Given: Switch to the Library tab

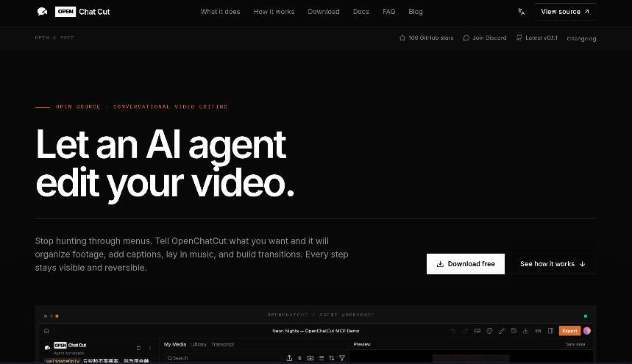Looking at the screenshot, I should pyautogui.click(x=199, y=345).
